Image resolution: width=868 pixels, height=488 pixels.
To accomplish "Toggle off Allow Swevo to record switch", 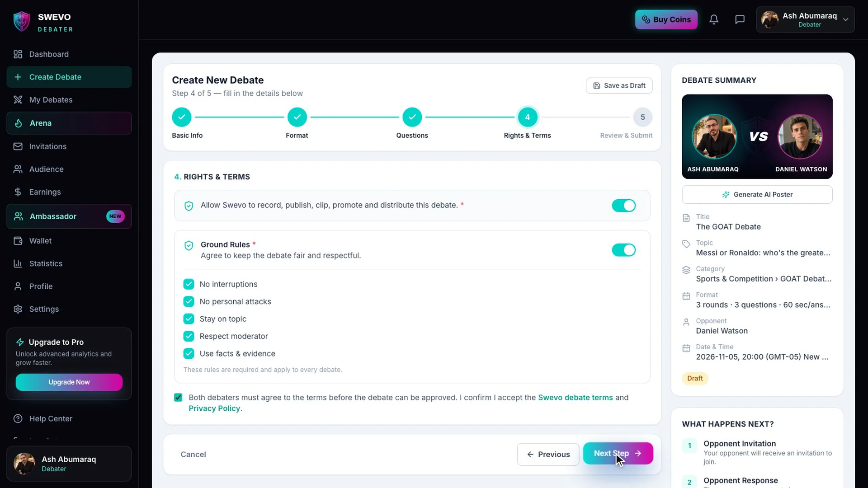I will (623, 206).
